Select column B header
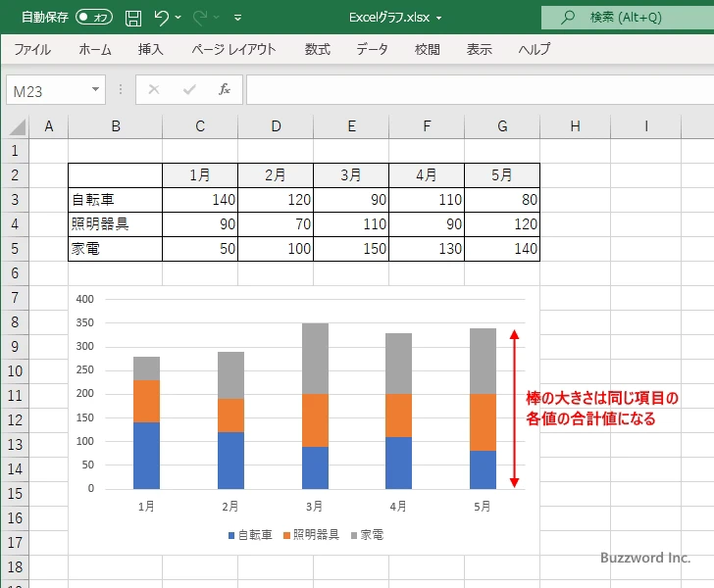Image resolution: width=714 pixels, height=588 pixels. tap(116, 126)
